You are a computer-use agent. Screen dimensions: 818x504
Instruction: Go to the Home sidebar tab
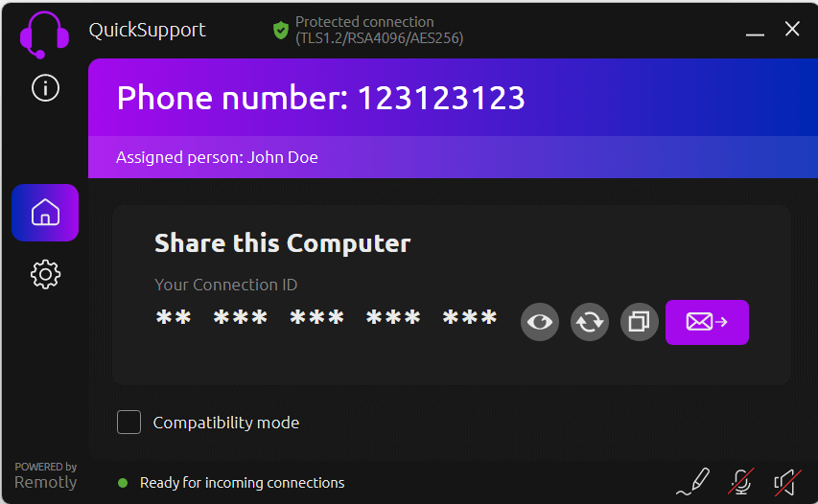click(45, 213)
